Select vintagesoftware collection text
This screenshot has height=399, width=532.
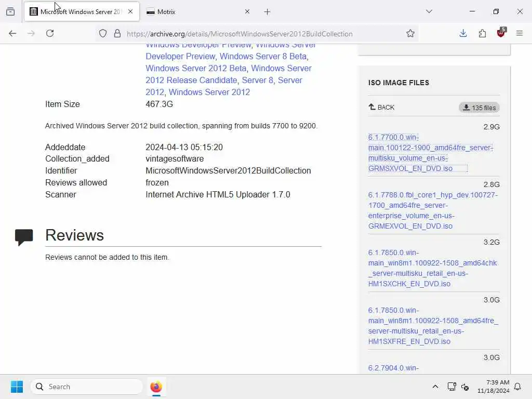175,159
